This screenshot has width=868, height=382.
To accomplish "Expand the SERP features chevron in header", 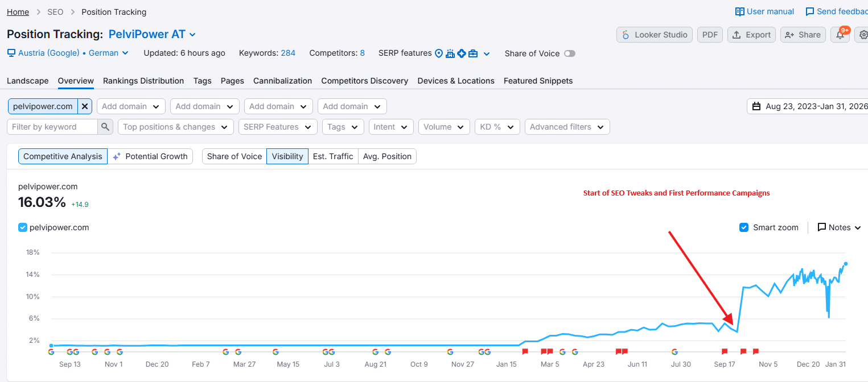I will [487, 54].
